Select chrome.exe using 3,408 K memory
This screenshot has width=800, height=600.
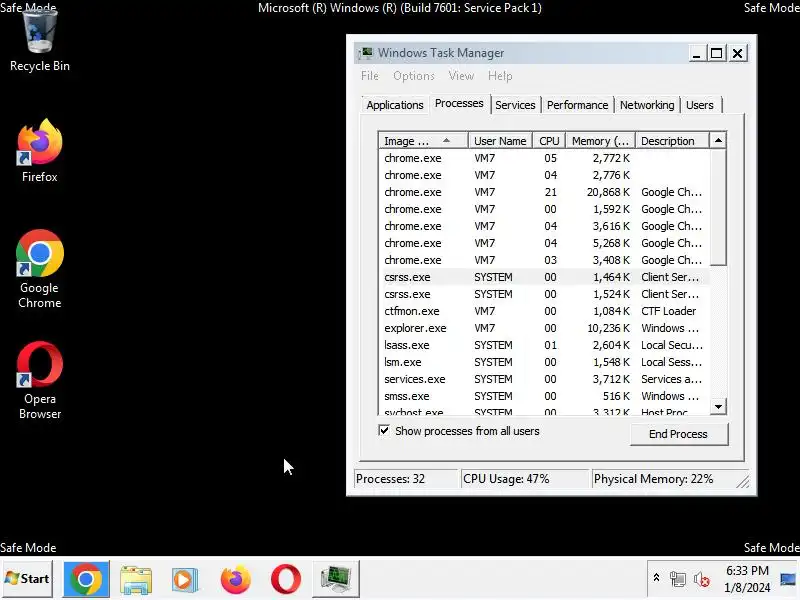tap(544, 260)
